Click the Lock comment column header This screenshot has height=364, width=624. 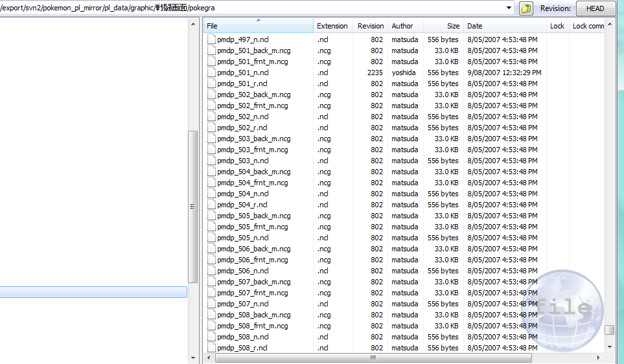(587, 26)
